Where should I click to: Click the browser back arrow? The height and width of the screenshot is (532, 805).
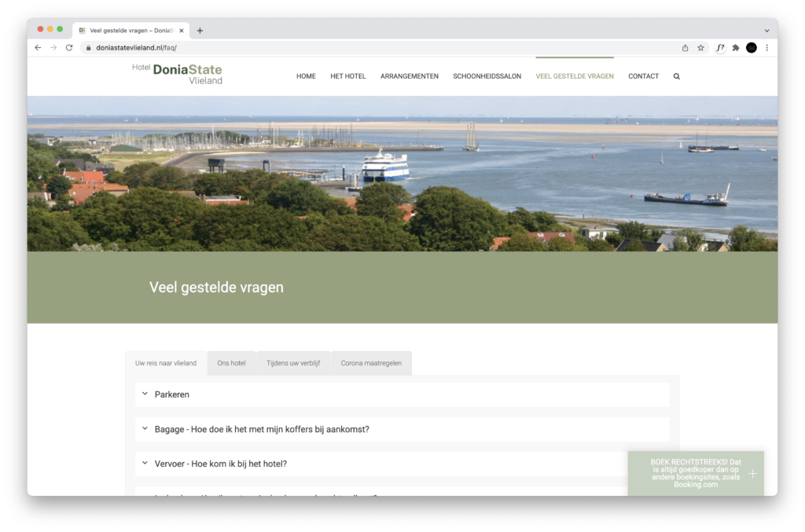(x=38, y=48)
